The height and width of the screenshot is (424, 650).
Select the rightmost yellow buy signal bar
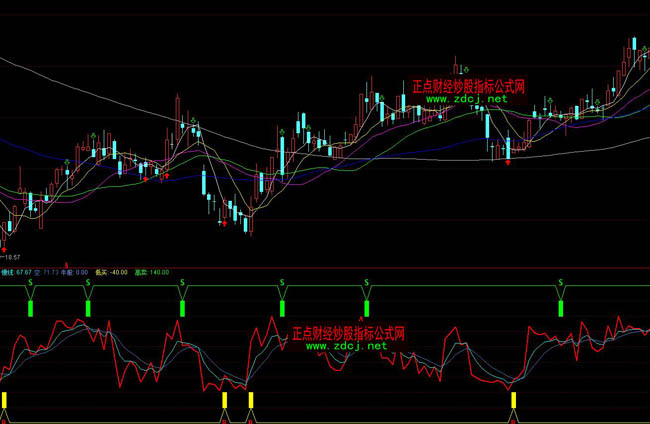click(x=514, y=401)
